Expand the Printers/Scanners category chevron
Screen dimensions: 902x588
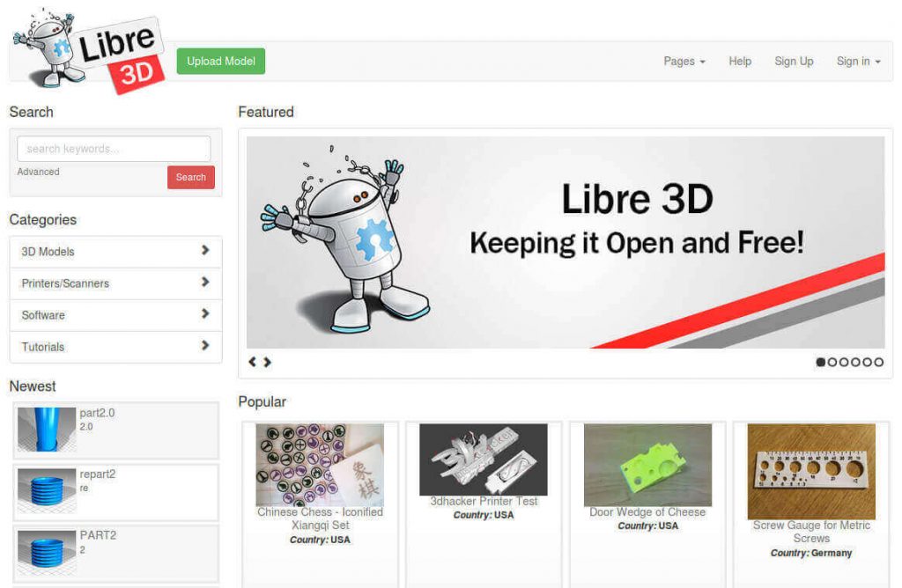coord(204,282)
